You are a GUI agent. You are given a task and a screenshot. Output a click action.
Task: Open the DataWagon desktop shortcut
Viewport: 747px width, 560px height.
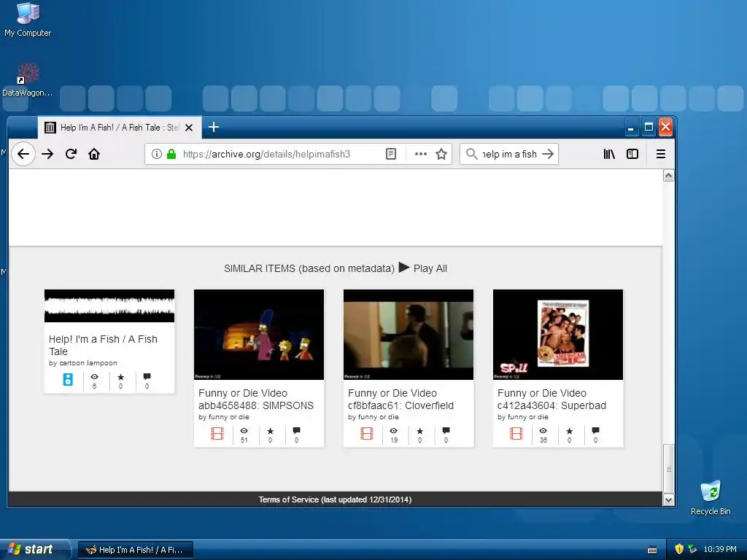(27, 80)
